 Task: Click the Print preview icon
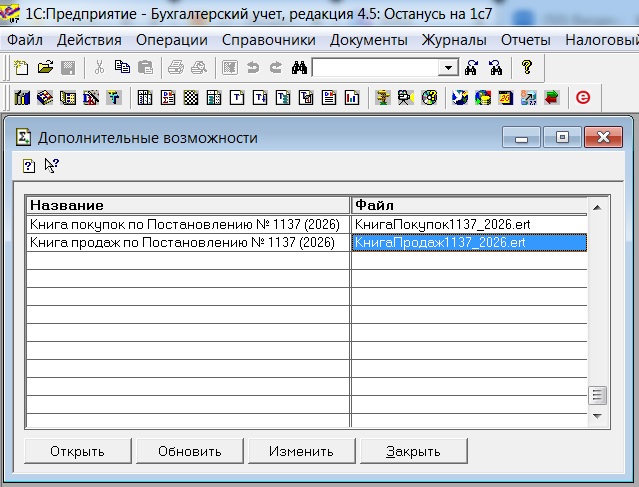(x=199, y=67)
